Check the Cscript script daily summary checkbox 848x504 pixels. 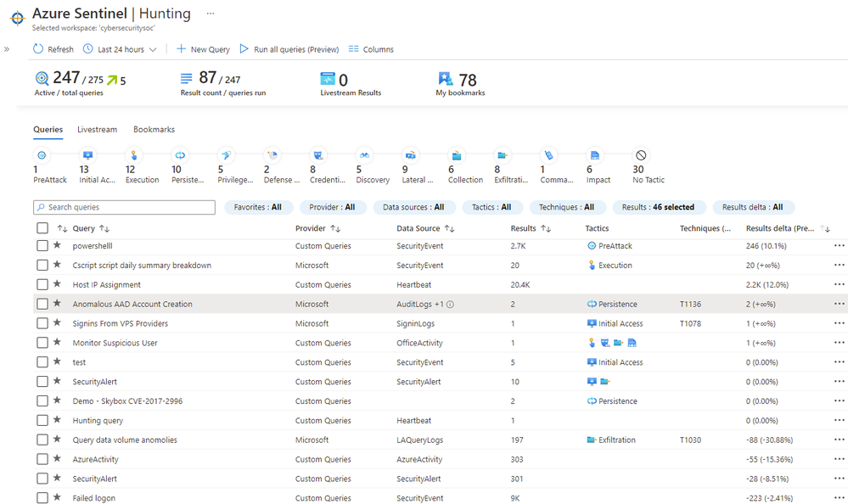(x=42, y=265)
